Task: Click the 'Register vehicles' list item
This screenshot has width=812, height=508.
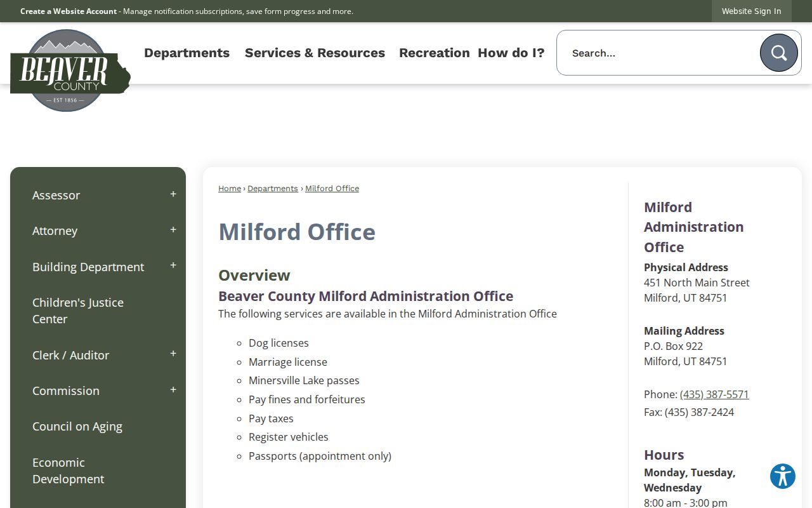Action: click(x=289, y=437)
